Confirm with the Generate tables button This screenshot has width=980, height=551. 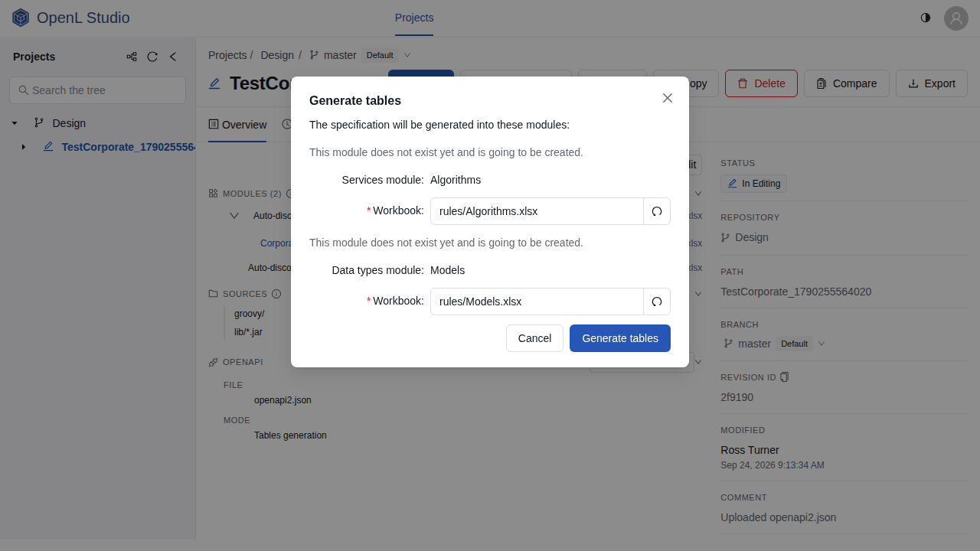[620, 338]
